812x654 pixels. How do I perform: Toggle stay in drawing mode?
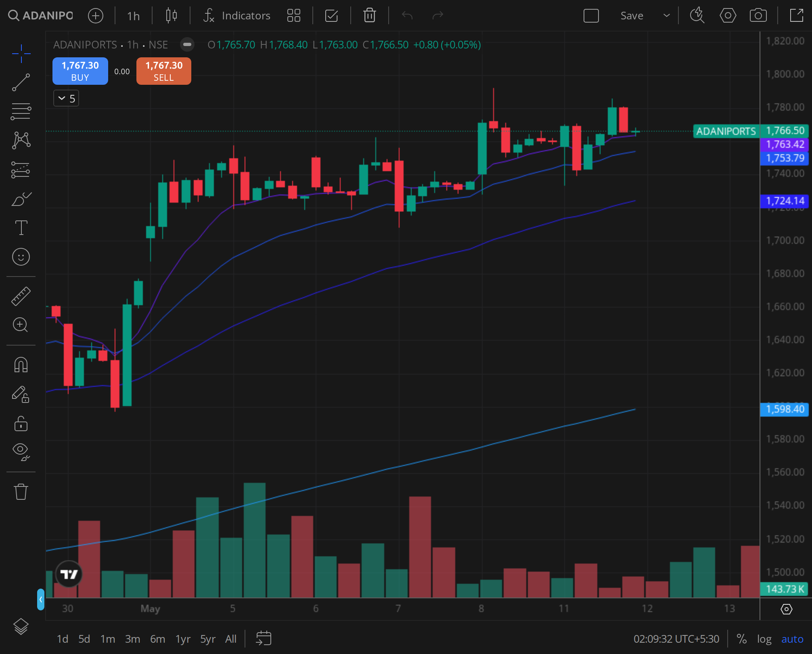pos(21,394)
